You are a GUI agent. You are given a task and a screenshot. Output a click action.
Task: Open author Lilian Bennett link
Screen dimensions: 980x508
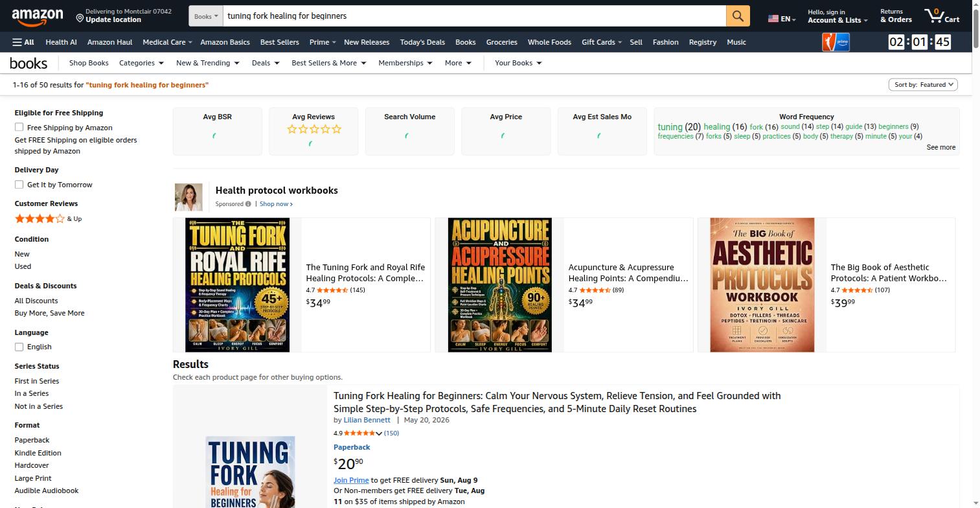coord(367,420)
